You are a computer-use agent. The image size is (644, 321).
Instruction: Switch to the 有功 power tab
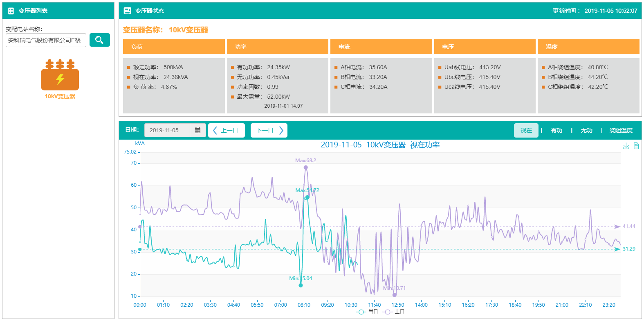pos(556,130)
